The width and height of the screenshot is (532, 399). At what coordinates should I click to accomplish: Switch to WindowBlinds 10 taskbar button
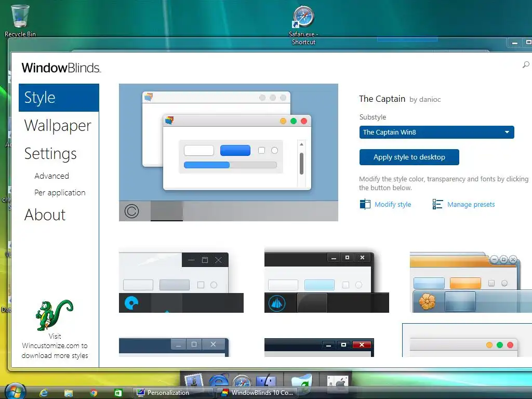[258, 393]
